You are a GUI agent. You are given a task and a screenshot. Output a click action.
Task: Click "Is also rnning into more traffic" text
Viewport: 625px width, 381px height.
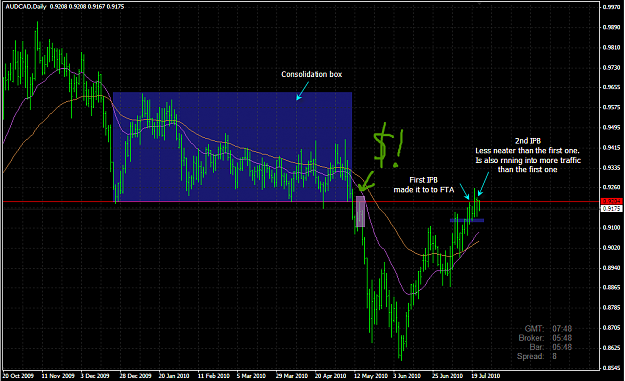[x=528, y=160]
